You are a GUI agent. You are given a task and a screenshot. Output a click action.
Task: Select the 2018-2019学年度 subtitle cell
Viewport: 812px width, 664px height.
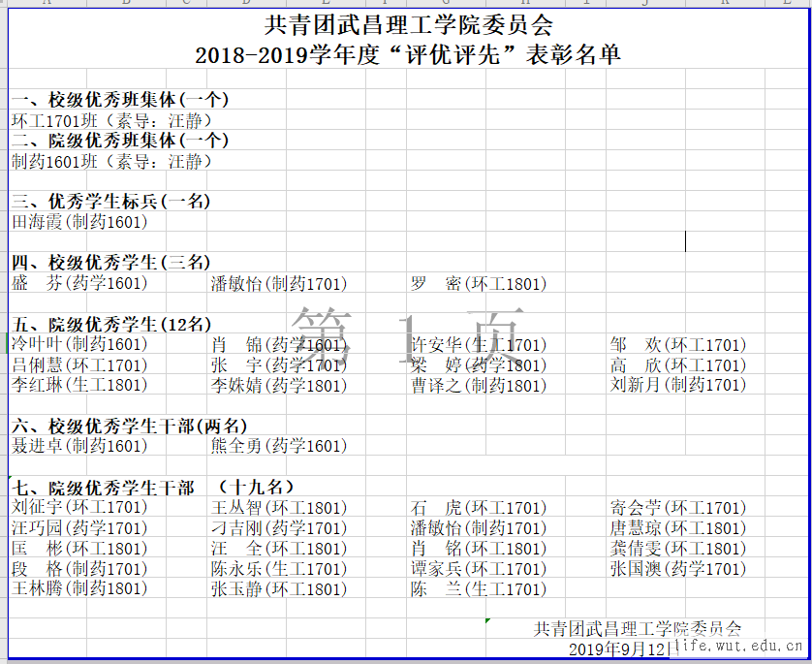408,55
